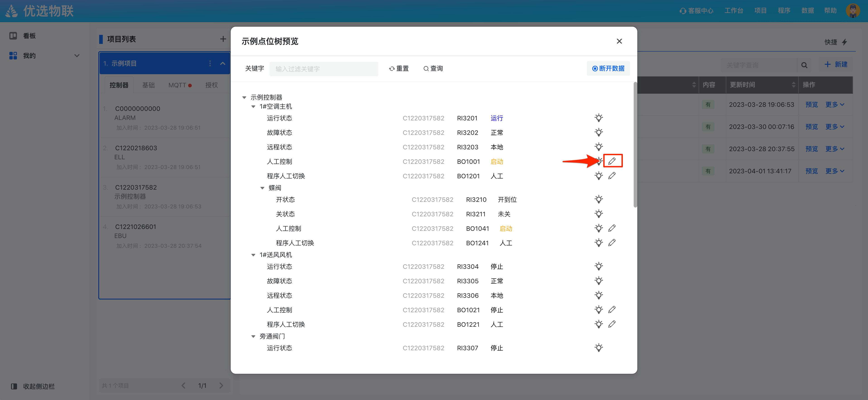Open 帮助 in top navigation
868x400 pixels.
coord(830,11)
